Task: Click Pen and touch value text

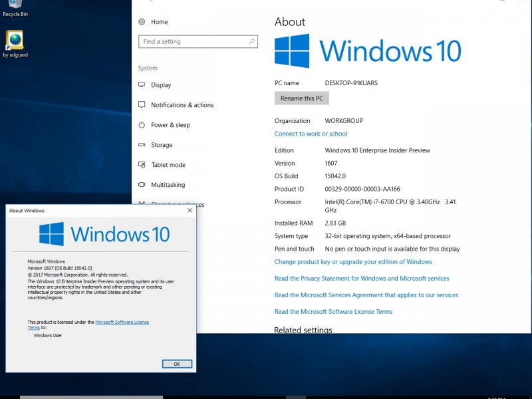Action: [x=392, y=249]
